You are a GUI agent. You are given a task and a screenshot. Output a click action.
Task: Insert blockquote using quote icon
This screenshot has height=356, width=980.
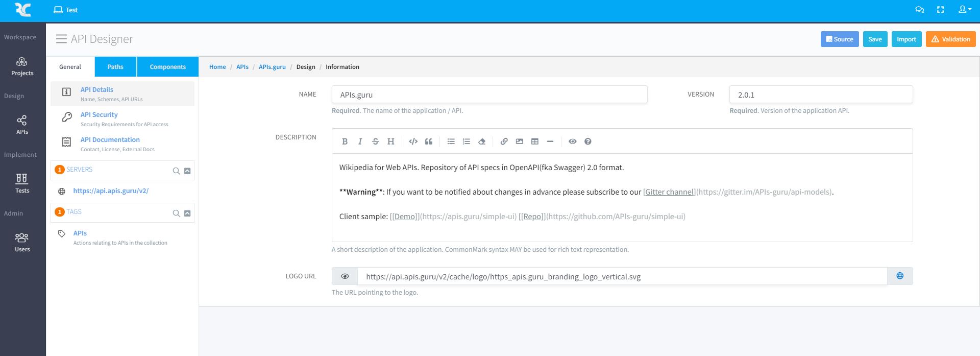(429, 141)
